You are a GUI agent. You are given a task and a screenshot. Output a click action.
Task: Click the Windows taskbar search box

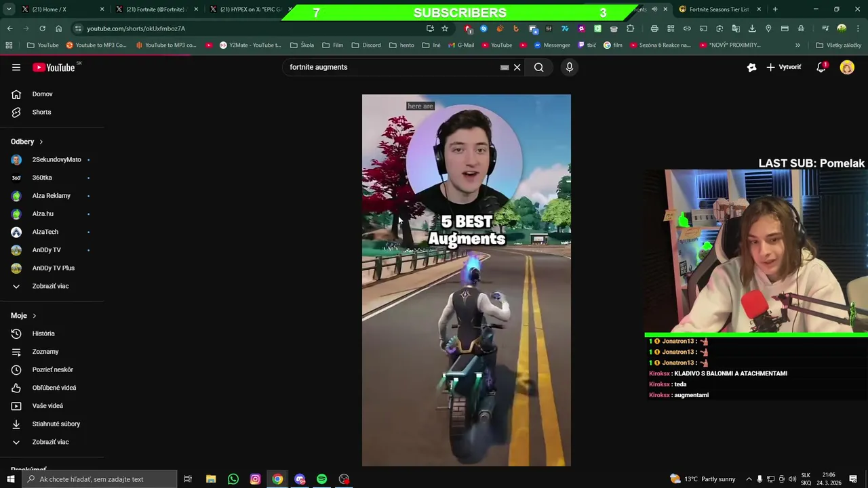pos(99,479)
